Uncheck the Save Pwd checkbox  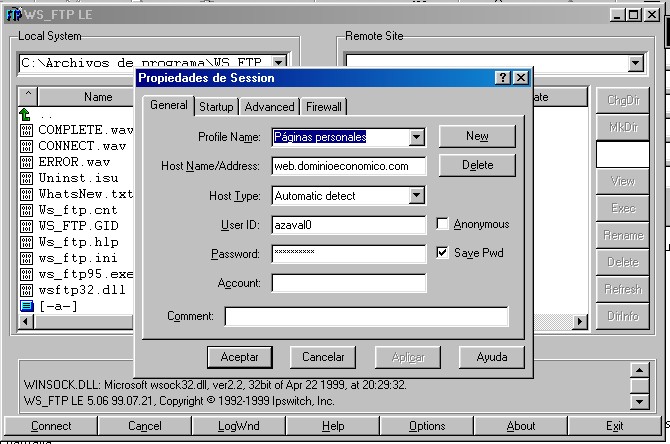pos(442,253)
